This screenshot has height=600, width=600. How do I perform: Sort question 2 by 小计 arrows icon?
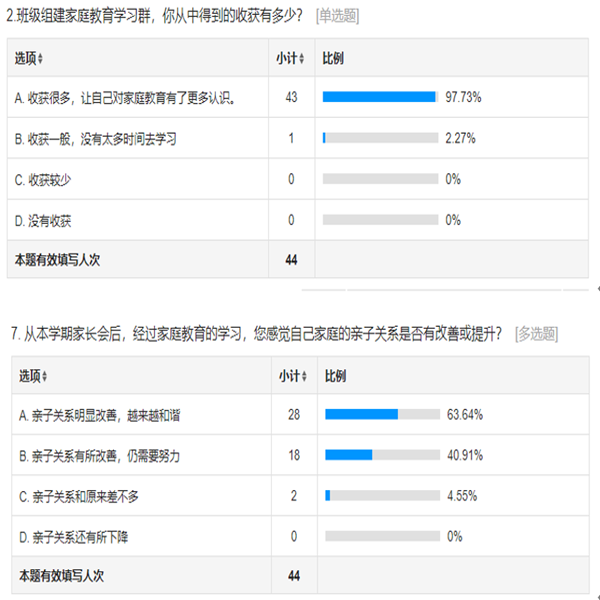[x=302, y=59]
